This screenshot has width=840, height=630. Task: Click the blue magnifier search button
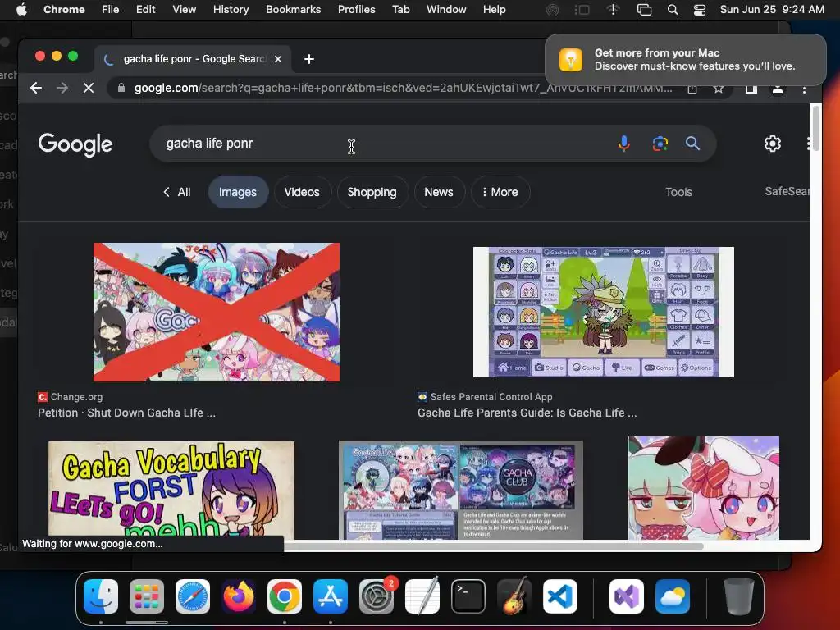click(x=692, y=144)
